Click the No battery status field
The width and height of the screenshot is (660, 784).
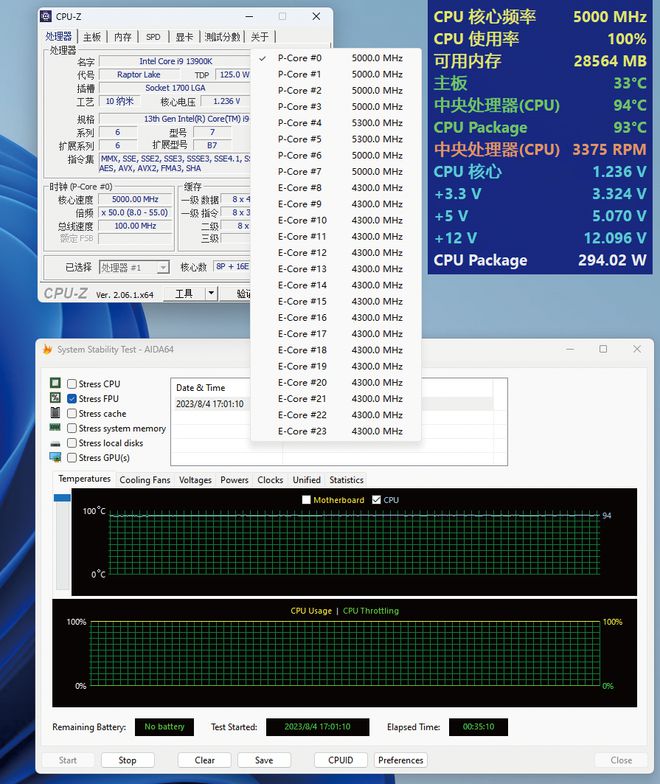click(164, 727)
